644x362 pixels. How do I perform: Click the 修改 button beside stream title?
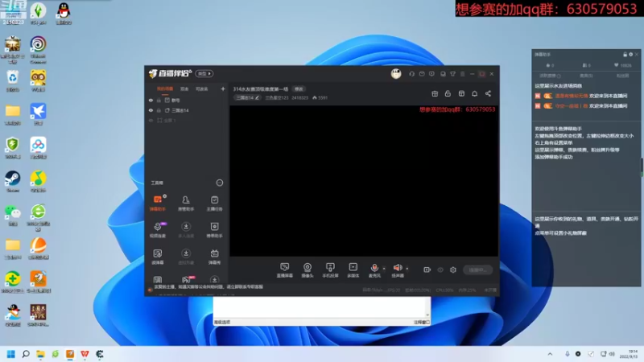click(x=299, y=89)
